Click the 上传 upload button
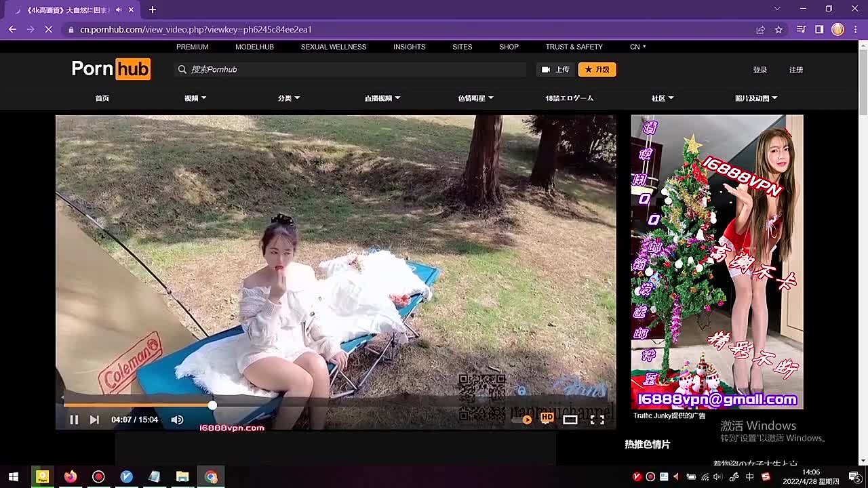This screenshot has height=488, width=868. click(555, 69)
